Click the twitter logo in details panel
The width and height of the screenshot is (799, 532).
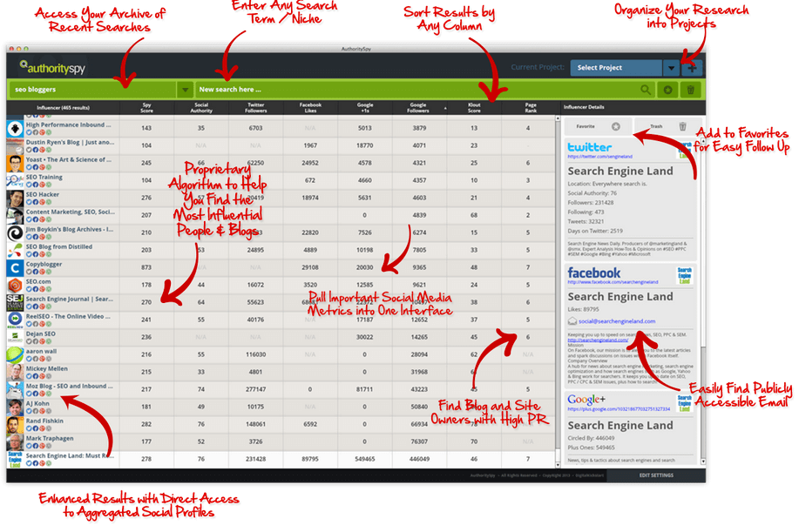coord(590,147)
